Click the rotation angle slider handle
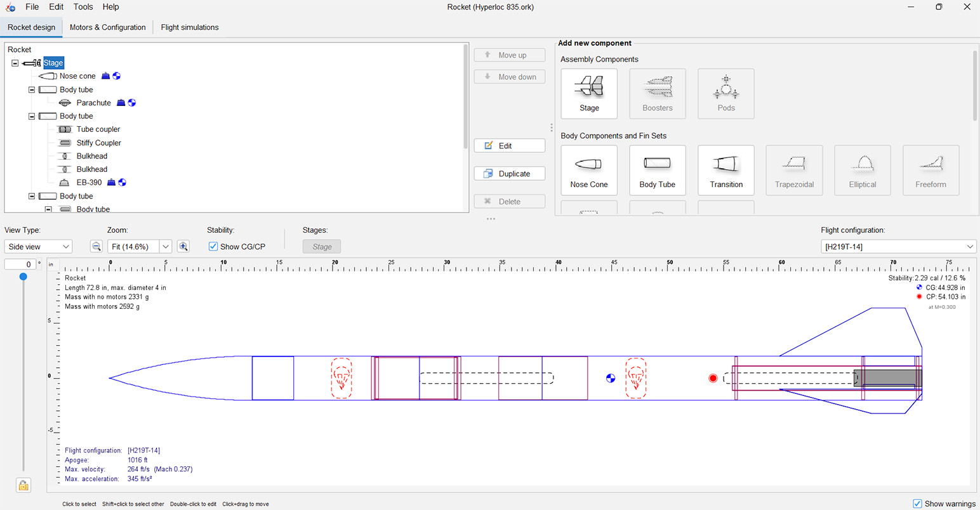 pos(23,277)
